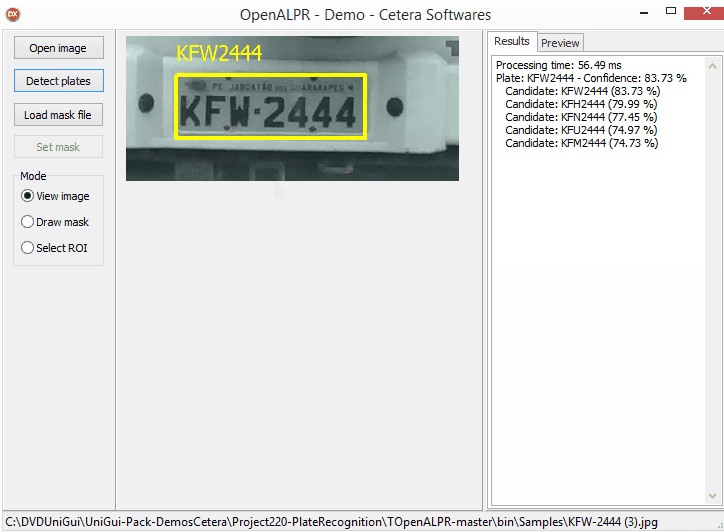Select Draw mask mode
The image size is (724, 532).
(x=55, y=222)
